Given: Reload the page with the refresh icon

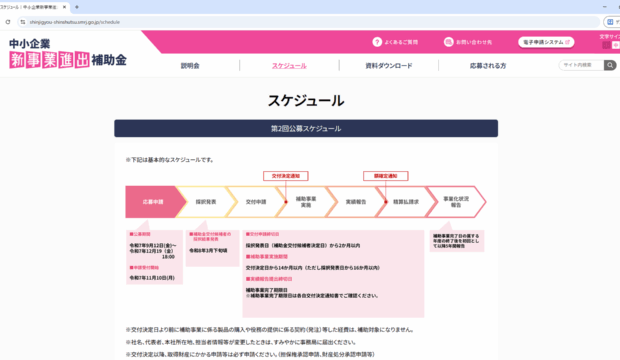Looking at the screenshot, I should point(8,22).
